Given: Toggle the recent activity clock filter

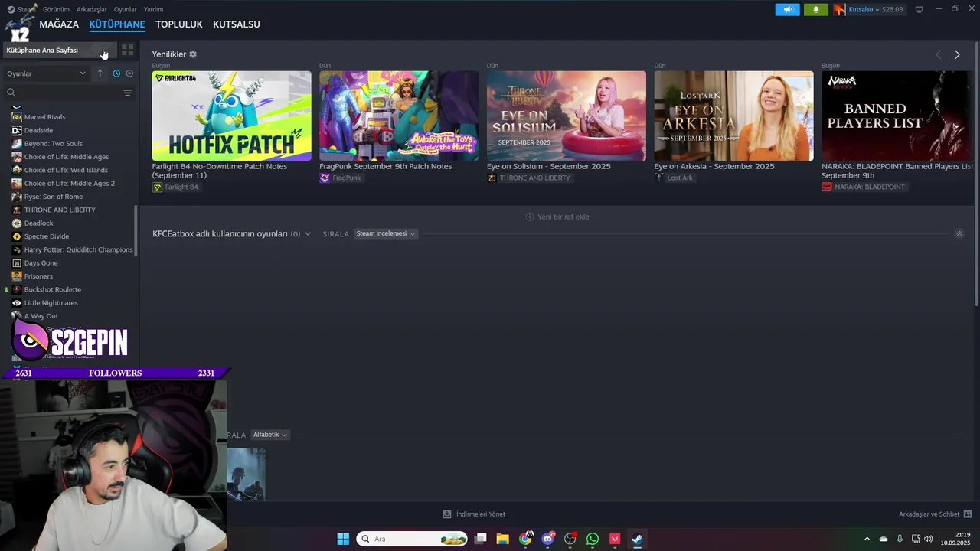Looking at the screenshot, I should click(116, 73).
